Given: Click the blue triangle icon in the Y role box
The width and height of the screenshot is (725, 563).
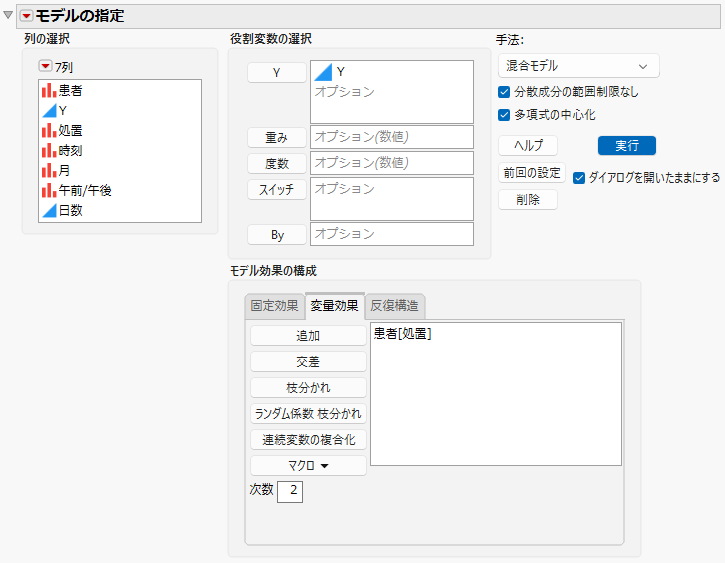Looking at the screenshot, I should click(x=323, y=72).
